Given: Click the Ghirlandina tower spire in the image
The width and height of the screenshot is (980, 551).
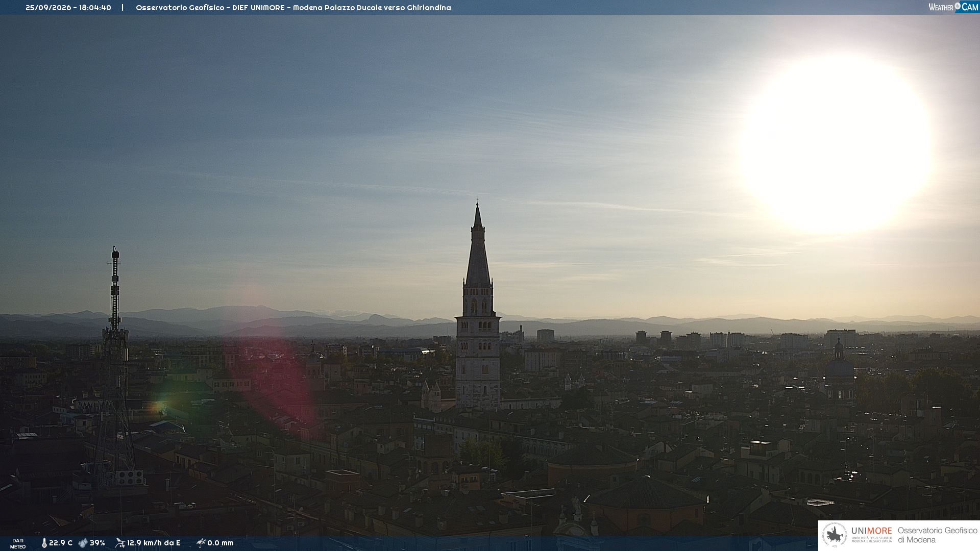Looking at the screenshot, I should coord(478,245).
